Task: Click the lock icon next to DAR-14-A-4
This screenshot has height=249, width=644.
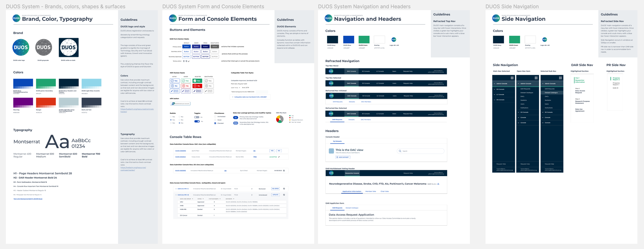Action: tap(438, 184)
